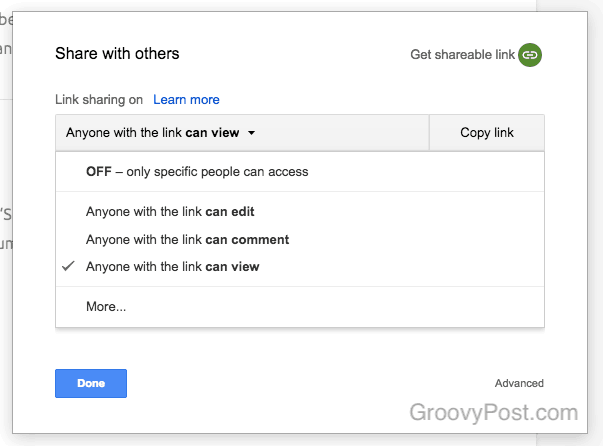Click the Learn more link
603x446 pixels.
186,100
